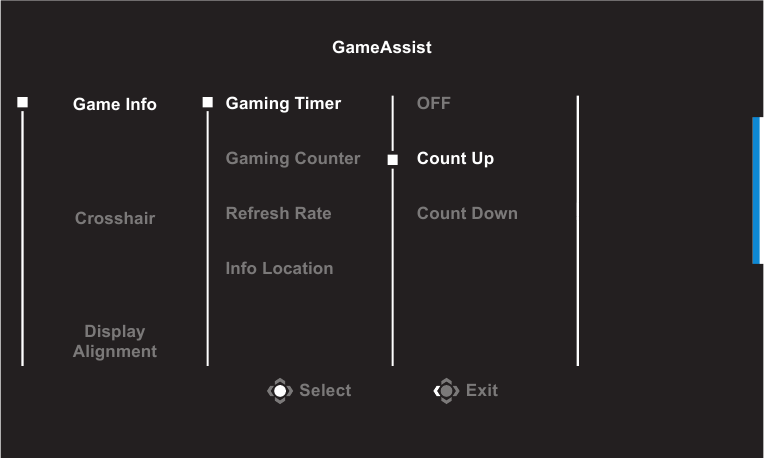Click the square marker beside Game Info
The width and height of the screenshot is (766, 458).
click(x=23, y=102)
